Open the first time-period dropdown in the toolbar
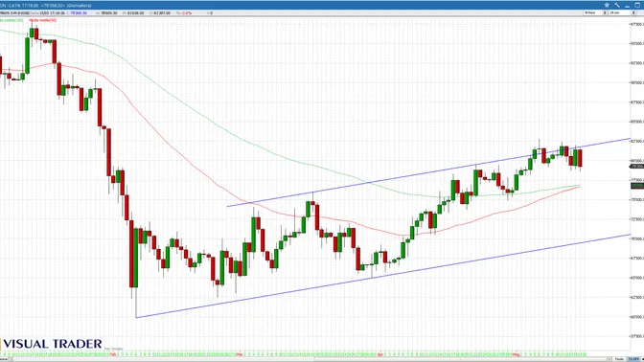 pos(595,12)
